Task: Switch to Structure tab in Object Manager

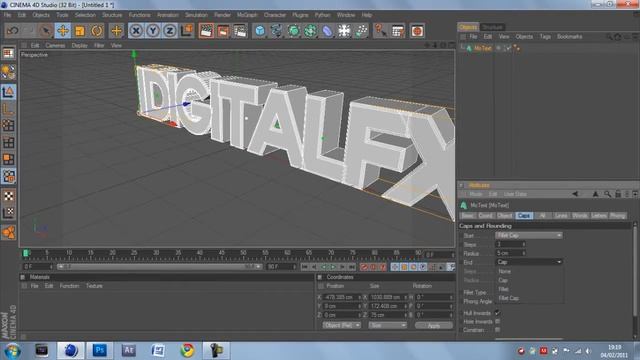Action: 492,27
